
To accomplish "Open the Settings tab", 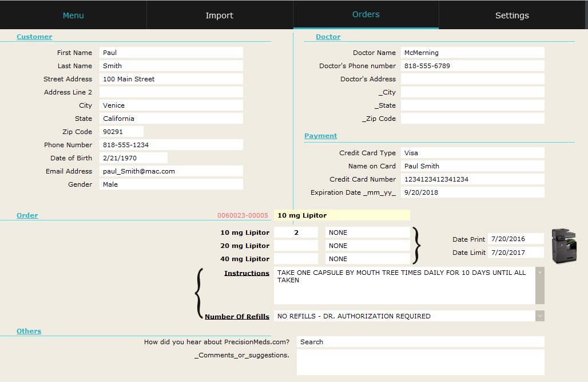I will (512, 15).
